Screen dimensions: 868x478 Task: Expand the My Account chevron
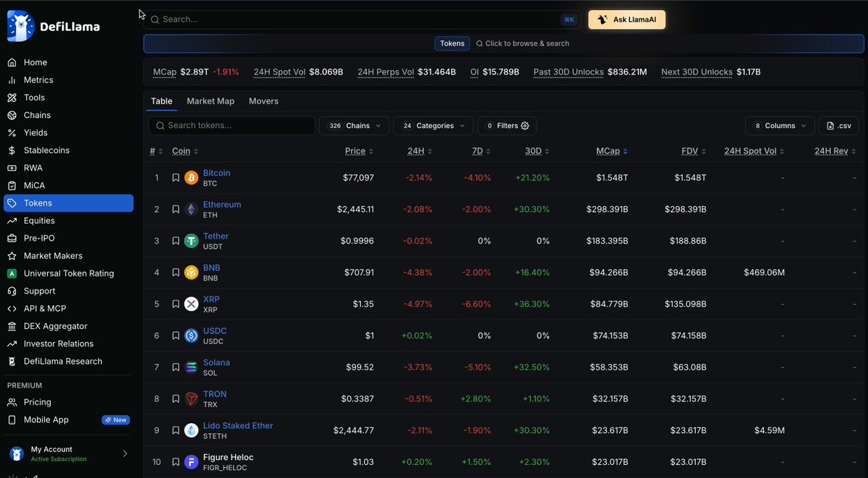pos(124,454)
